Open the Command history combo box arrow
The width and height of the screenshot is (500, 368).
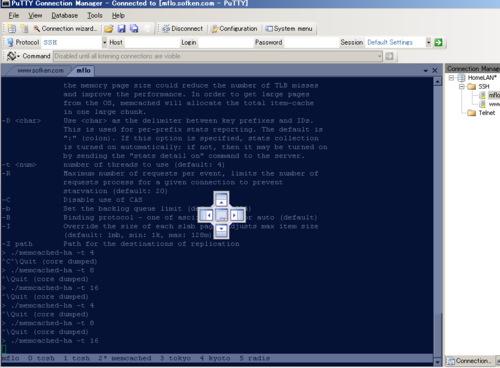click(379, 56)
